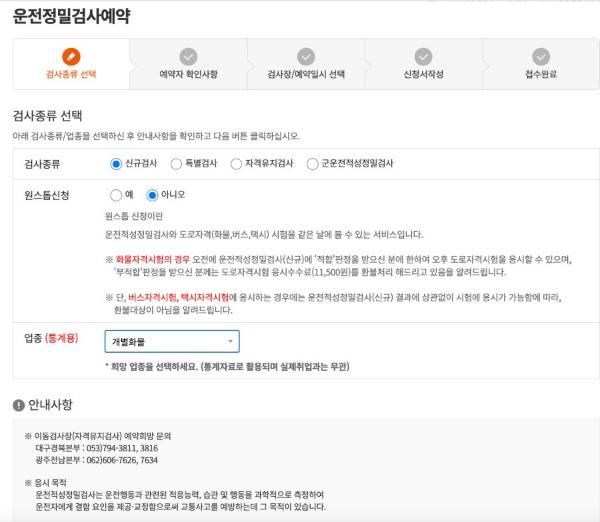Image resolution: width=600 pixels, height=522 pixels.
Task: Click the checkmark icon above 검사장/예약일시 선택
Action: pos(306,57)
